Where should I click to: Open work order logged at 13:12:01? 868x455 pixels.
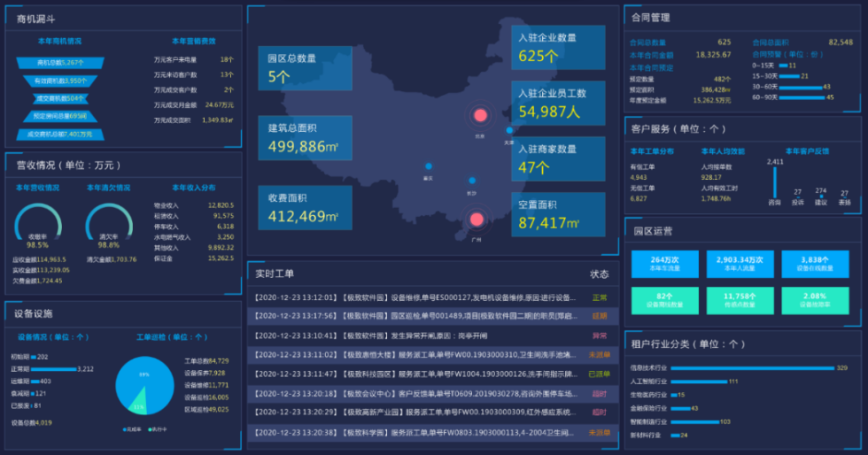coord(433,297)
